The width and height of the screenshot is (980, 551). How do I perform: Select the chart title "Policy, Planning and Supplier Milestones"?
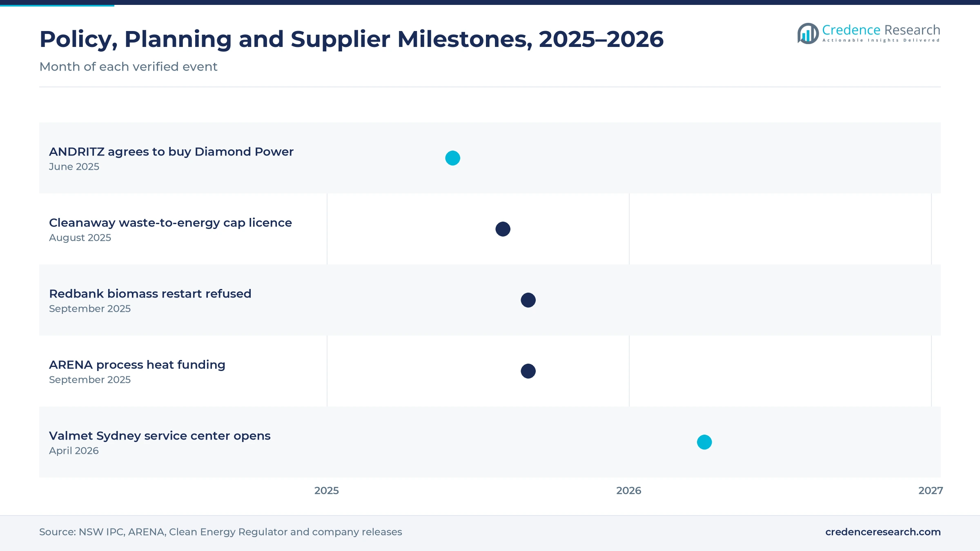click(x=352, y=40)
